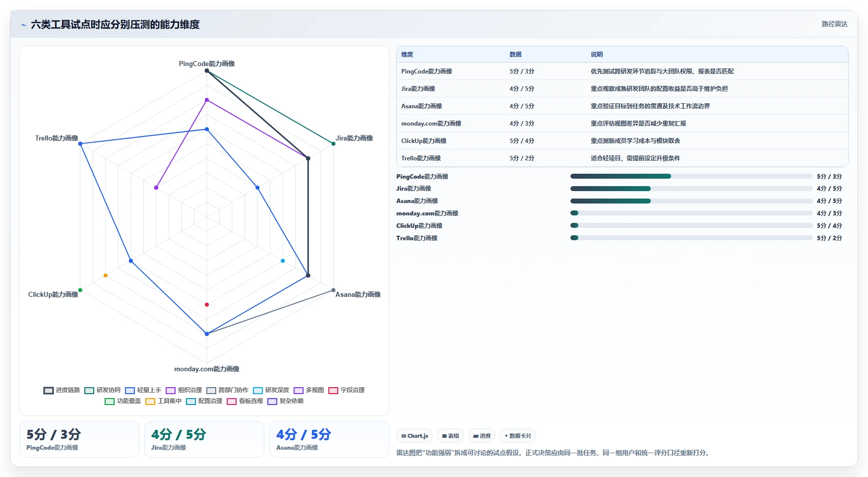Click the 进度 chip
Screen dimensions: 868x477
[482, 436]
